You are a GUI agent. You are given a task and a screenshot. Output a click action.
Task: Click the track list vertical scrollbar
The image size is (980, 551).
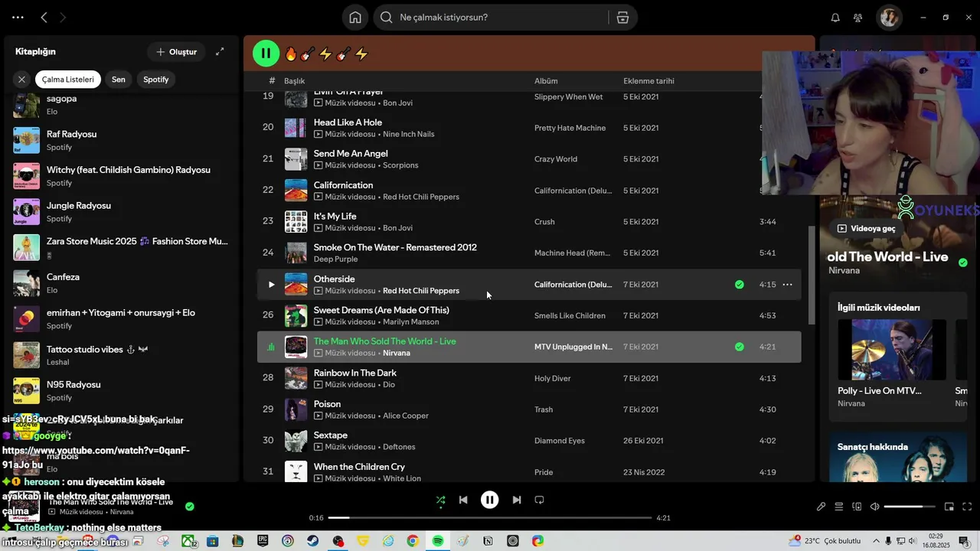pyautogui.click(x=812, y=275)
